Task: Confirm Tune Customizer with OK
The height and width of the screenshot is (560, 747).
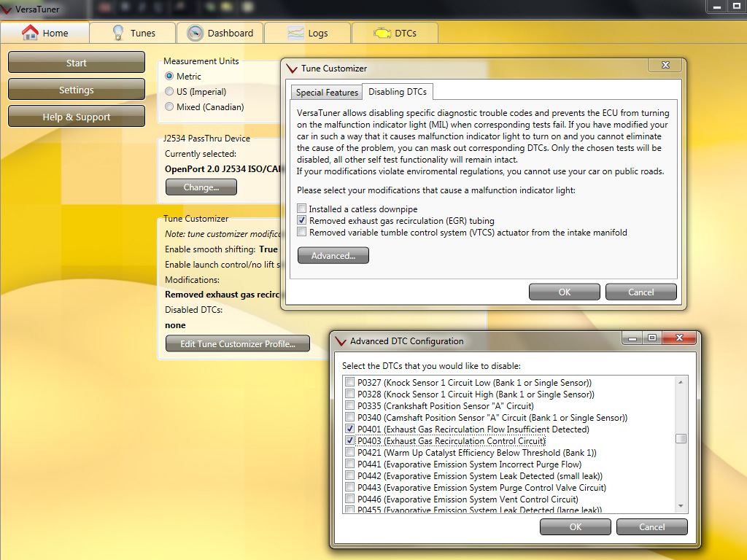Action: coord(565,292)
